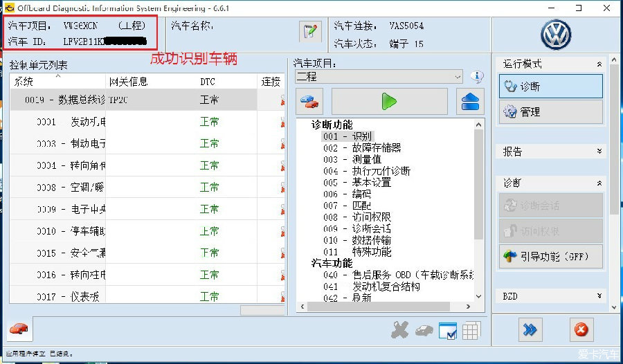The height and width of the screenshot is (364, 623).
Task: Click function list horizontal scroll left arrow
Action: (x=303, y=307)
